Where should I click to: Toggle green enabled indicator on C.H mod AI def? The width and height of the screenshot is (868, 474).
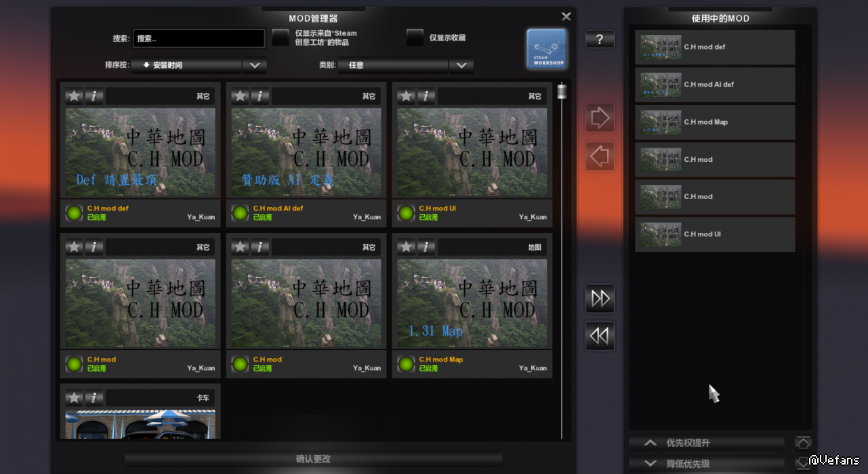(x=240, y=213)
